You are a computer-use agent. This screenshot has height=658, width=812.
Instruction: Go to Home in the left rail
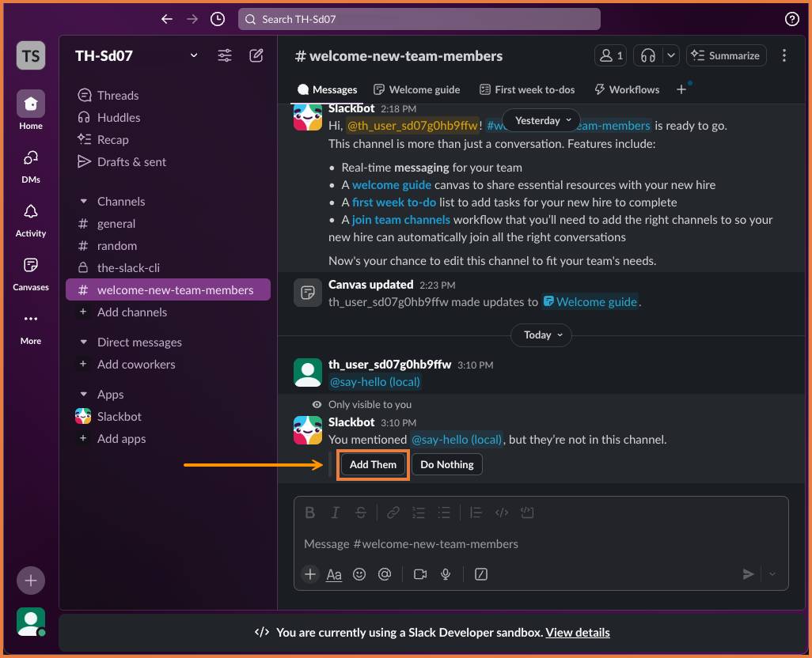31,111
